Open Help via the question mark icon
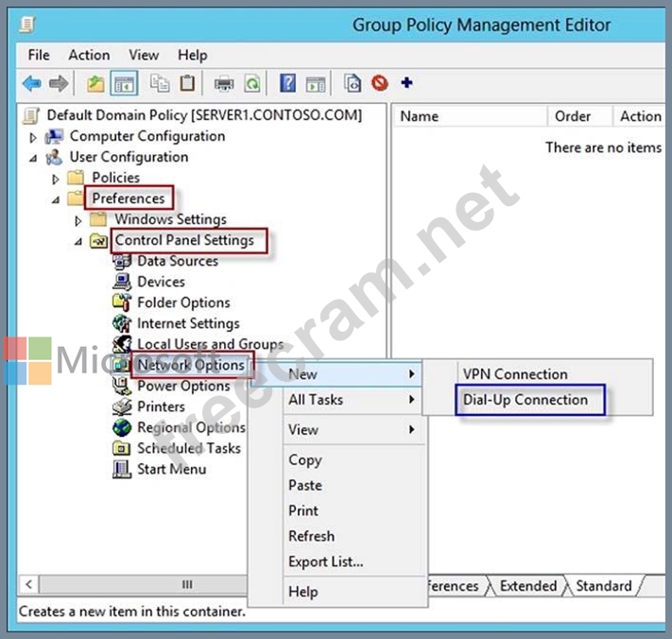 [287, 83]
